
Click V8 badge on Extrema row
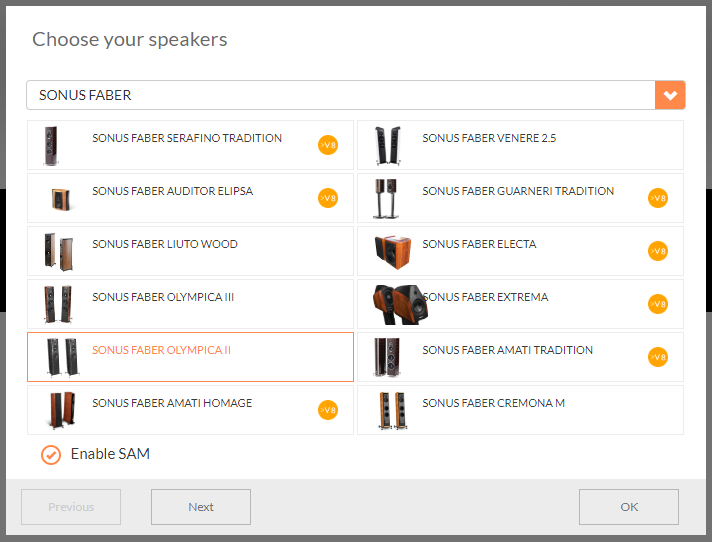(658, 304)
